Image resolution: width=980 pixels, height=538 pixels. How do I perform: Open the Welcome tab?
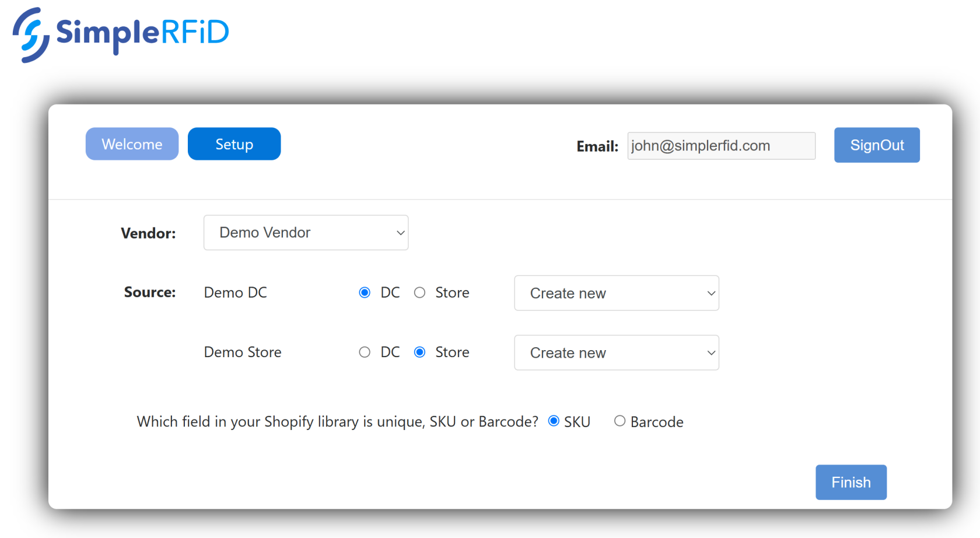[132, 144]
